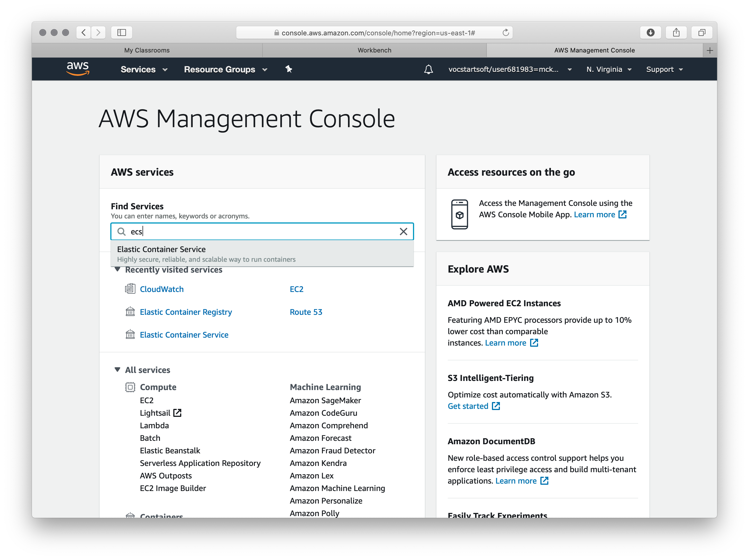Image resolution: width=749 pixels, height=560 pixels.
Task: Open the account user dropdown
Action: pos(510,70)
